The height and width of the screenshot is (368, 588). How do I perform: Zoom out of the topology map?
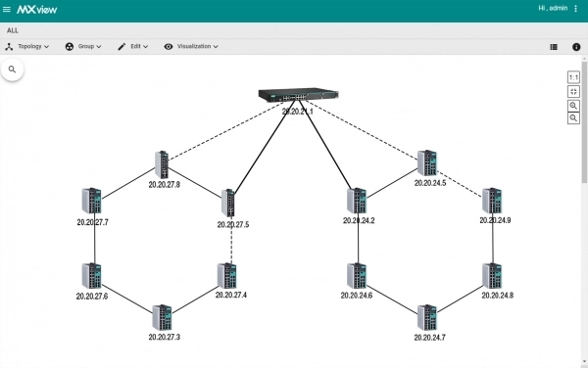point(573,118)
